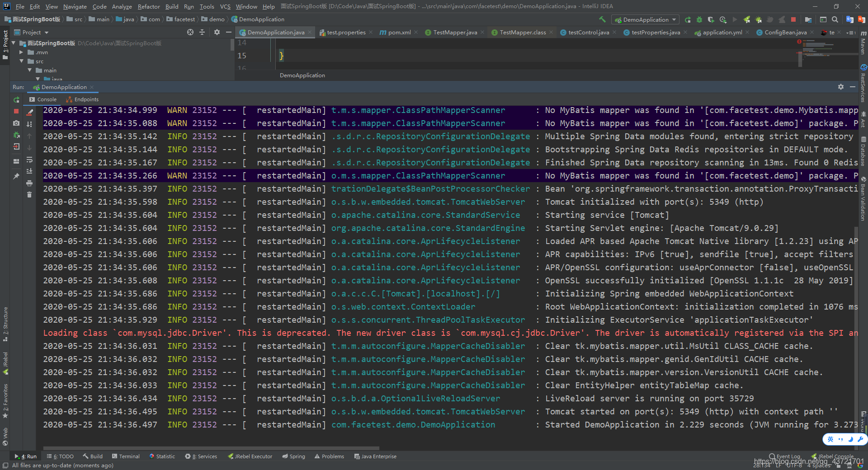
Task: Open the profiler run icon in the toolbar
Action: [x=723, y=19]
